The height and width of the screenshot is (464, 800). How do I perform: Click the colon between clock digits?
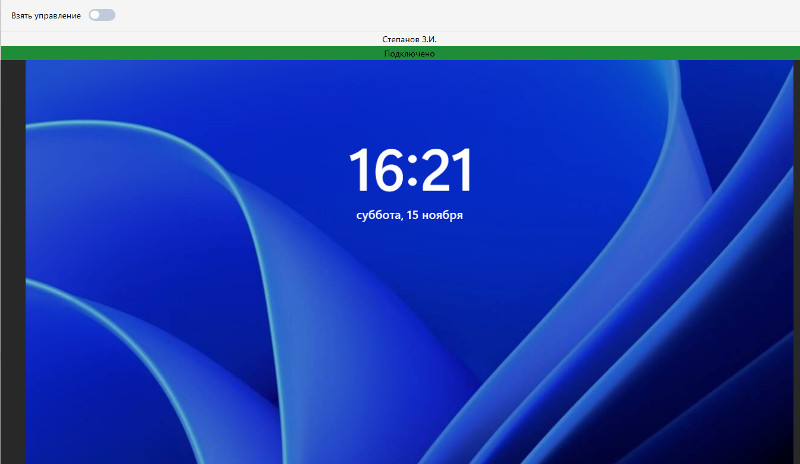pos(410,173)
